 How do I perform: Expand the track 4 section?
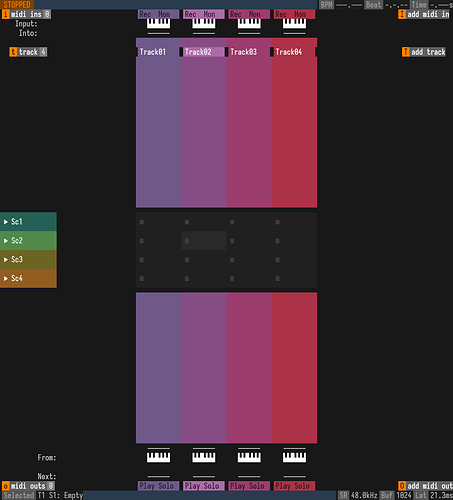pos(28,52)
